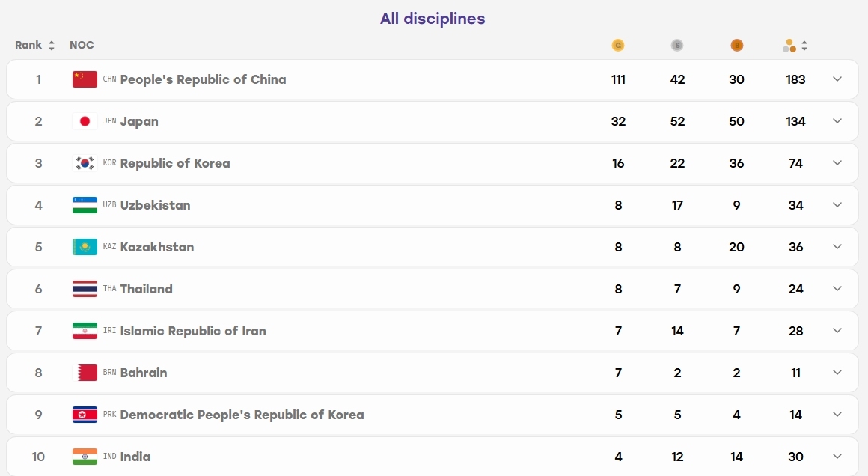This screenshot has height=476, width=868.
Task: Click the bronze medal column icon
Action: tap(736, 46)
